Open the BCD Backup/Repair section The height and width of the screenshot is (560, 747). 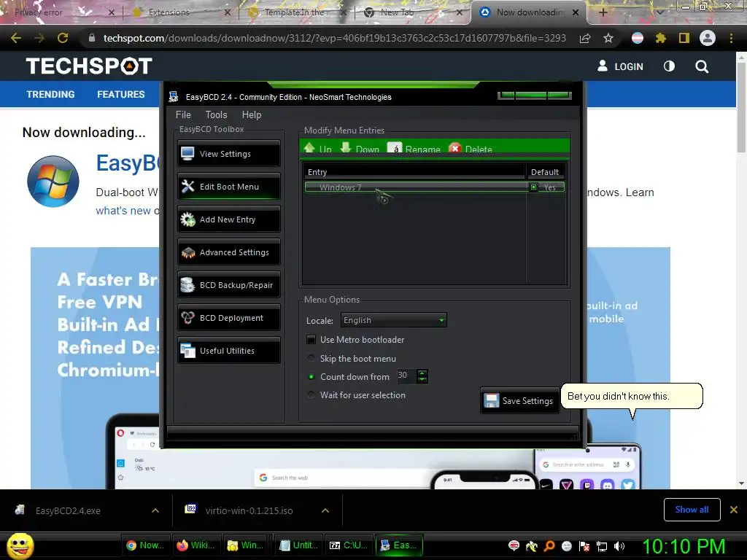[229, 285]
